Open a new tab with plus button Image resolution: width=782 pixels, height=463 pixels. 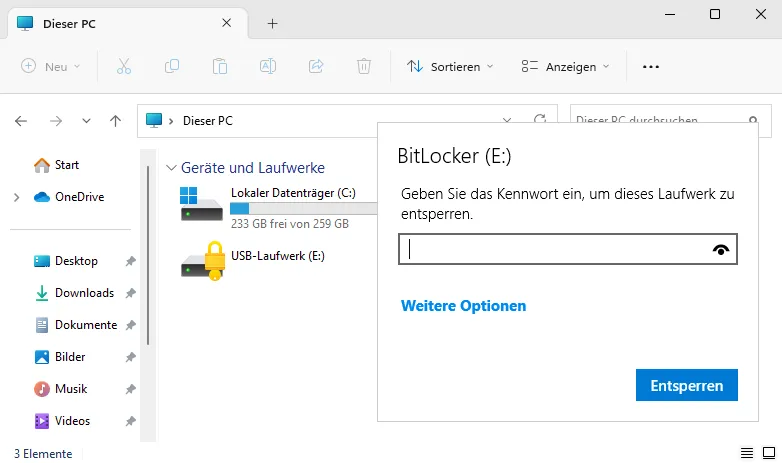point(272,23)
